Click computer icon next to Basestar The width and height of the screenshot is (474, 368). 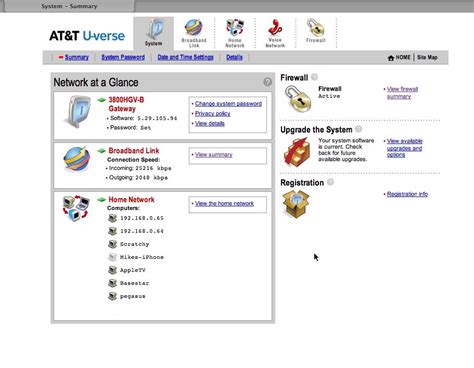tap(113, 283)
